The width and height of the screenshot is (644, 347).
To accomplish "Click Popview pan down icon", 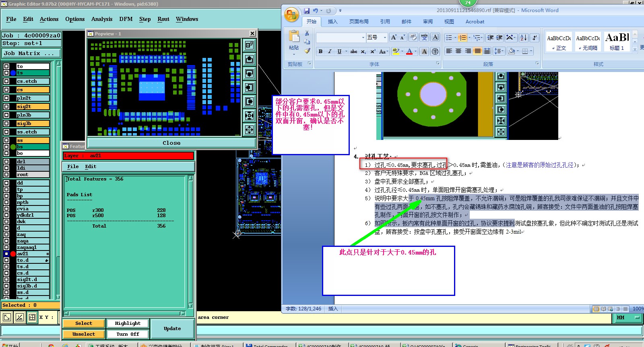I will click(249, 73).
